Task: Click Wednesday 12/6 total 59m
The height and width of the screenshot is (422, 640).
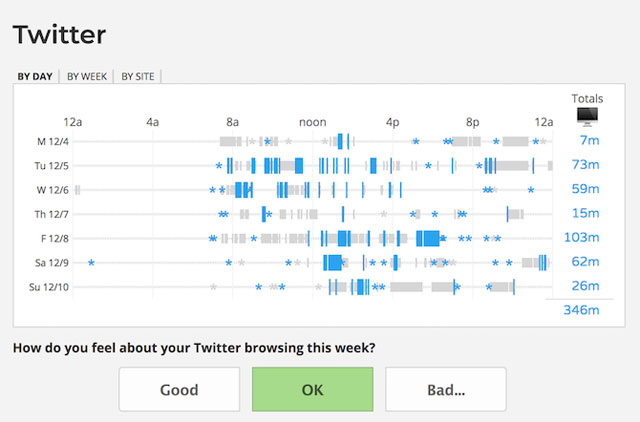Action: [x=585, y=189]
